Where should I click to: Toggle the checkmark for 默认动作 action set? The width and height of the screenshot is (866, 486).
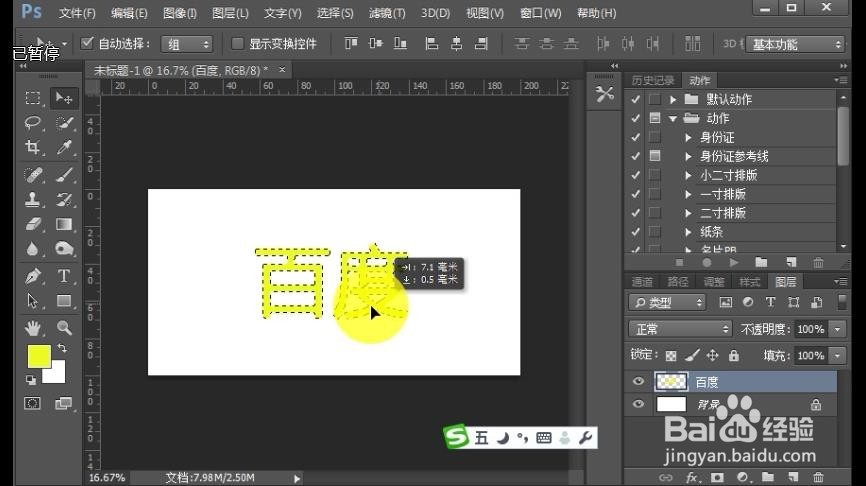pos(636,99)
